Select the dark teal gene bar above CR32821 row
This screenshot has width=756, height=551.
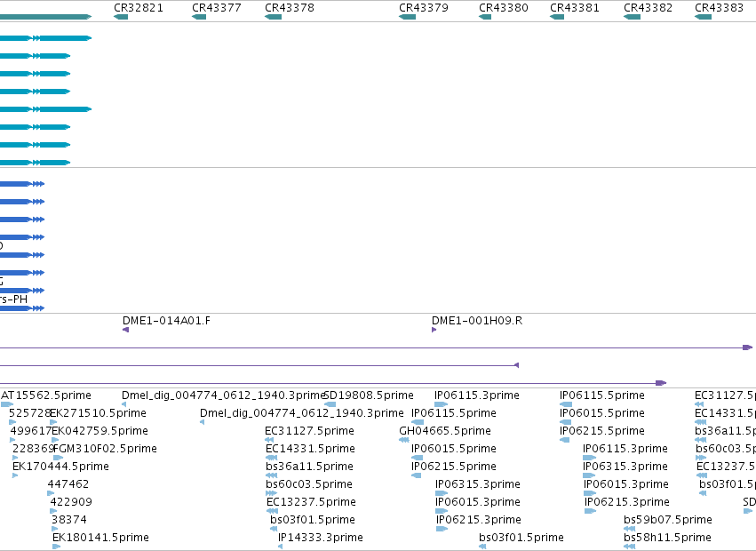click(x=46, y=17)
